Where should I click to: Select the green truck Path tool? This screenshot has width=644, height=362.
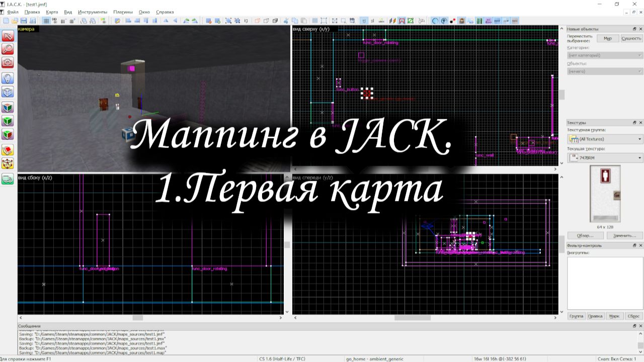tap(8, 179)
